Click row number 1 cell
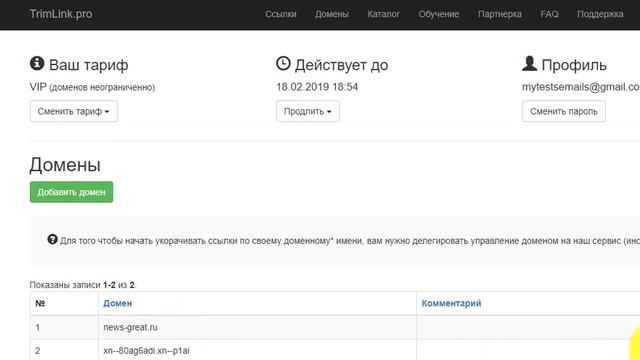640x360 pixels. pos(64,327)
